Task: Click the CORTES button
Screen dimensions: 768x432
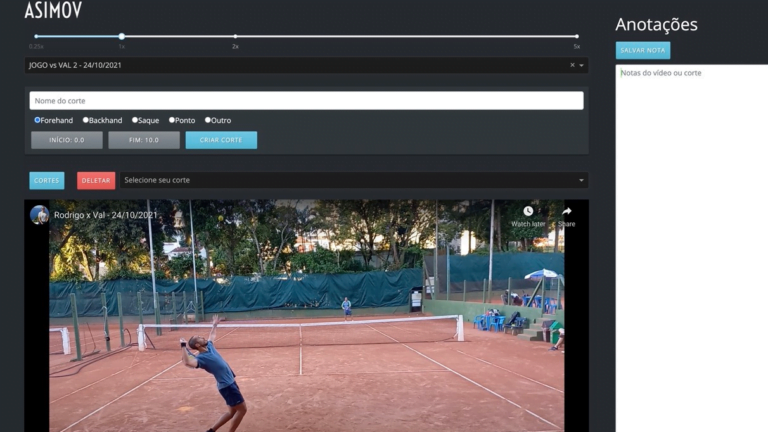Action: click(x=47, y=180)
